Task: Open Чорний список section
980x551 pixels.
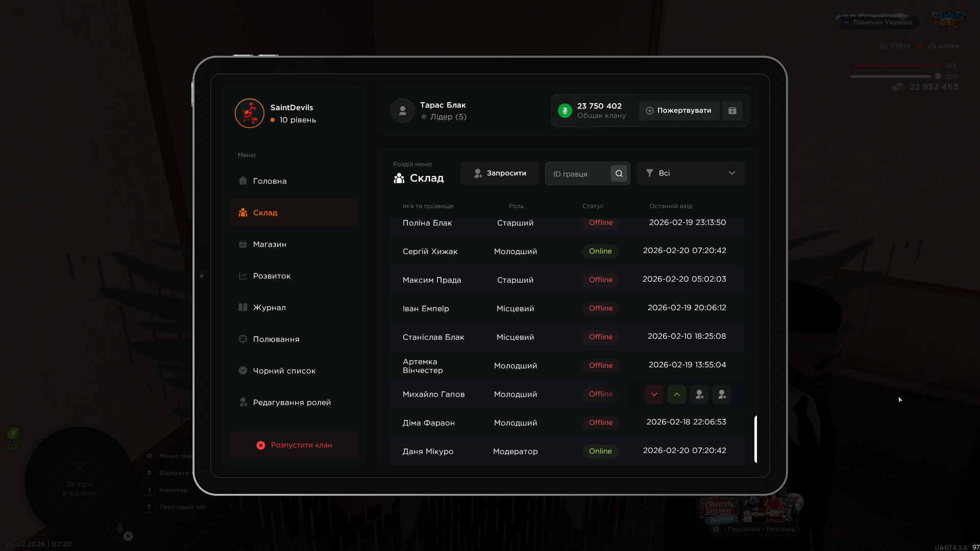Action: point(284,371)
